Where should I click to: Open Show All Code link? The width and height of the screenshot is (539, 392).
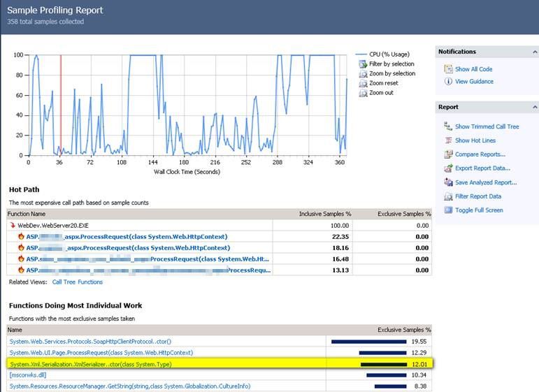point(474,69)
